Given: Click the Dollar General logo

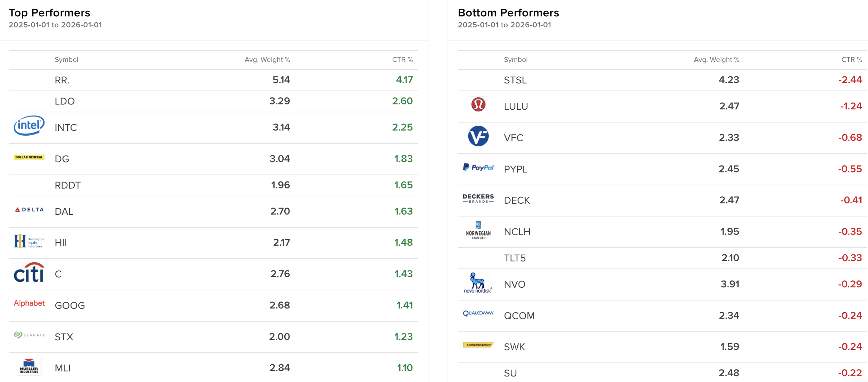Looking at the screenshot, I should [x=29, y=157].
